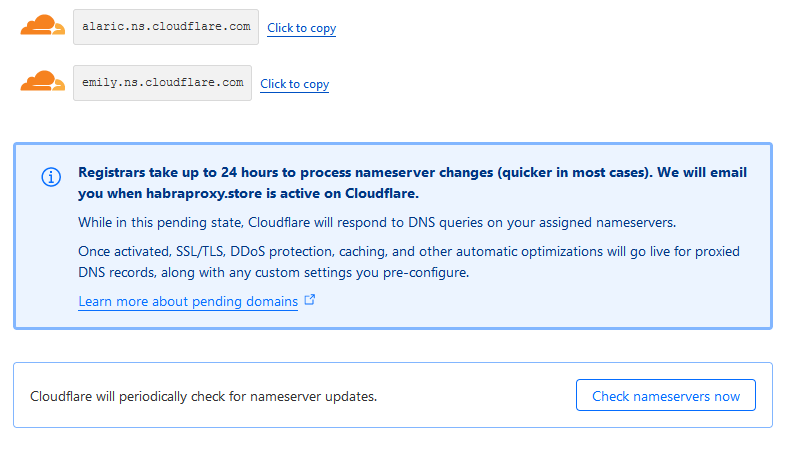Select the alaric.ns.cloudflare.com text box
The height and width of the screenshot is (449, 792).
click(166, 27)
